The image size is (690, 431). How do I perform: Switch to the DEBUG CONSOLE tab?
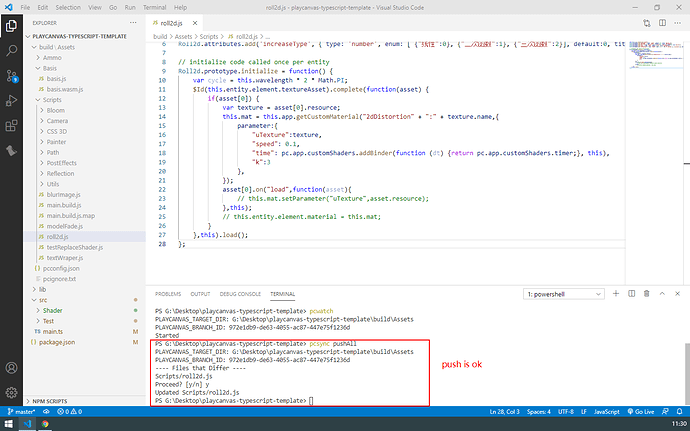[x=240, y=294]
